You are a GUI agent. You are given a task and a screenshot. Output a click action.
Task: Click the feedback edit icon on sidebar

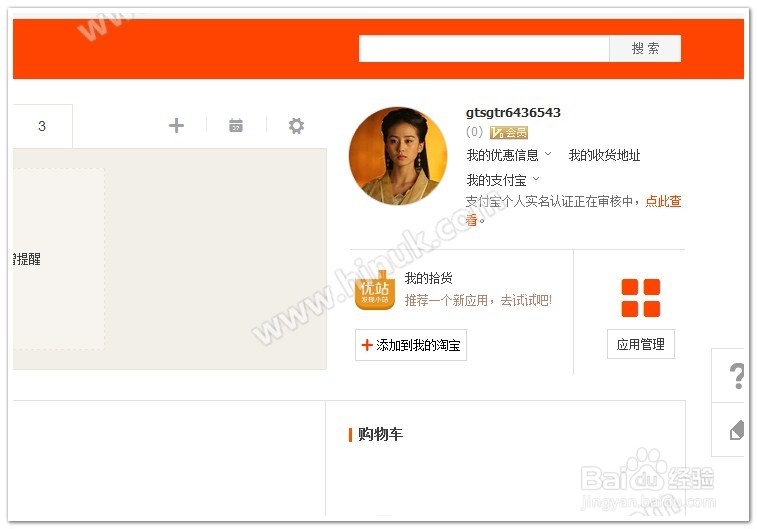coord(737,430)
